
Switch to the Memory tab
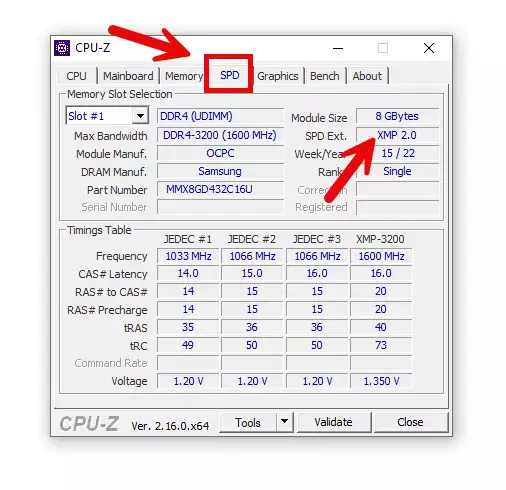(x=183, y=76)
